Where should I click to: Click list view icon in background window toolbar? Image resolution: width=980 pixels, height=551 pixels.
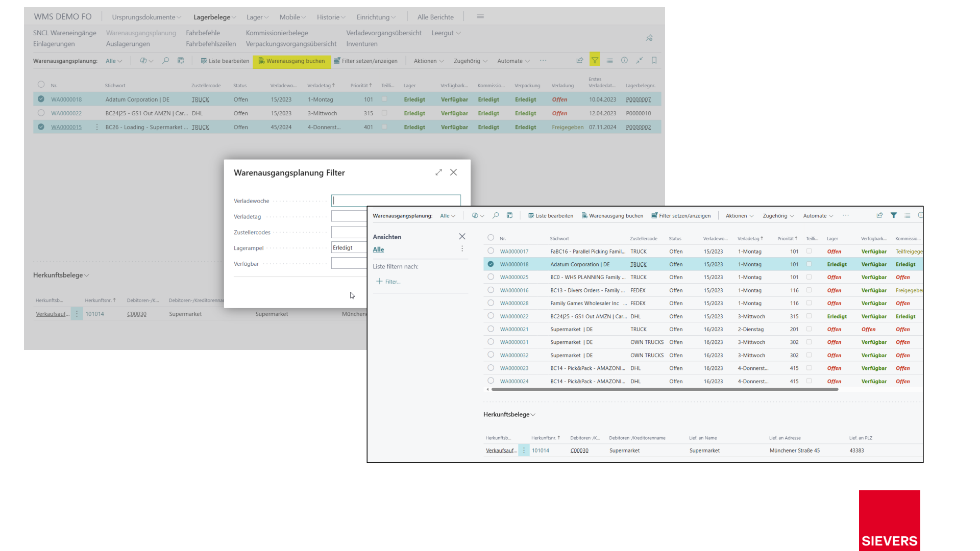coord(609,60)
